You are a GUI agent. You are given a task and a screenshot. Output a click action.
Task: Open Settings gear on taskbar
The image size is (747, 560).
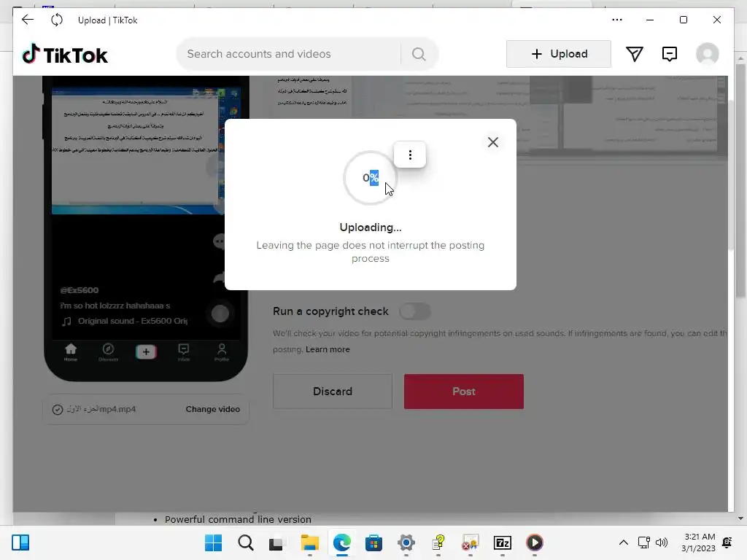tap(406, 542)
